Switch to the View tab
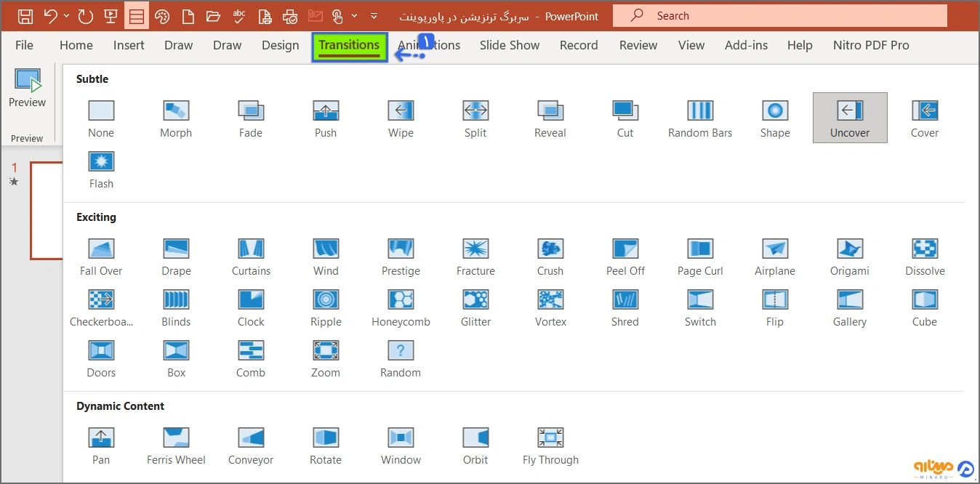980x484 pixels. pyautogui.click(x=691, y=45)
